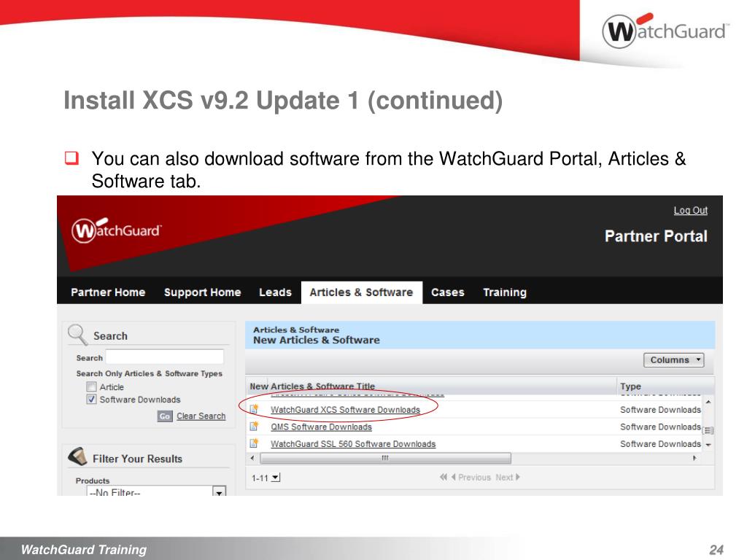The height and width of the screenshot is (560, 747).
Task: Click the Clear Search link
Action: click(201, 416)
